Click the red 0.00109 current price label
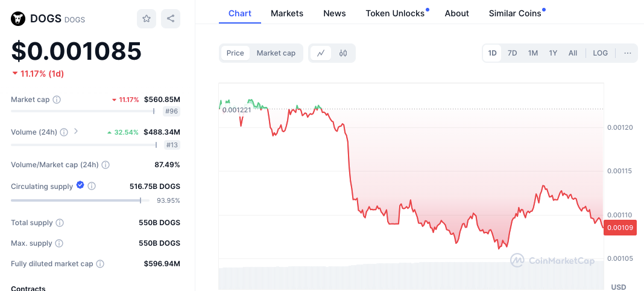This screenshot has height=291, width=644. (620, 227)
